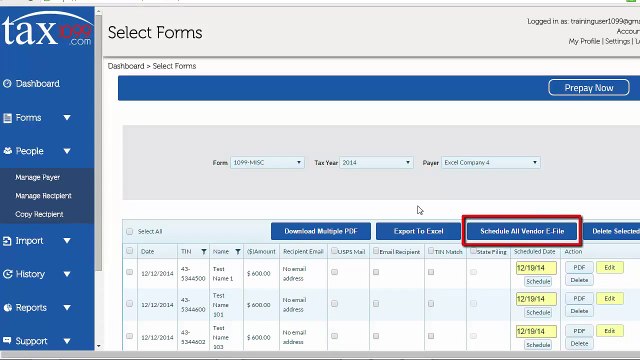Click scheduled date field for Test Name 1
The width and height of the screenshot is (640, 360).
click(536, 268)
